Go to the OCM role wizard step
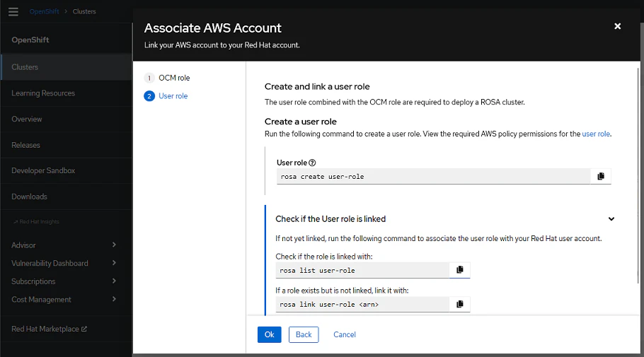Screen dimensions: 644x357 [x=173, y=78]
